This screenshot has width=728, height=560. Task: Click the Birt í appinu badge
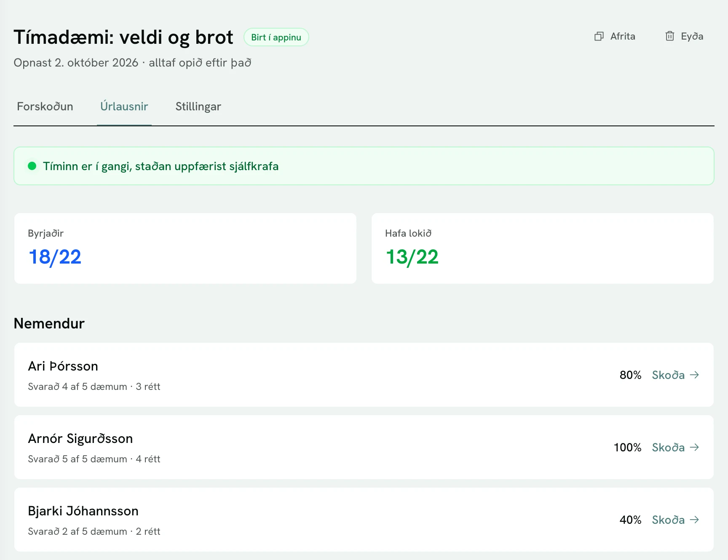point(276,37)
